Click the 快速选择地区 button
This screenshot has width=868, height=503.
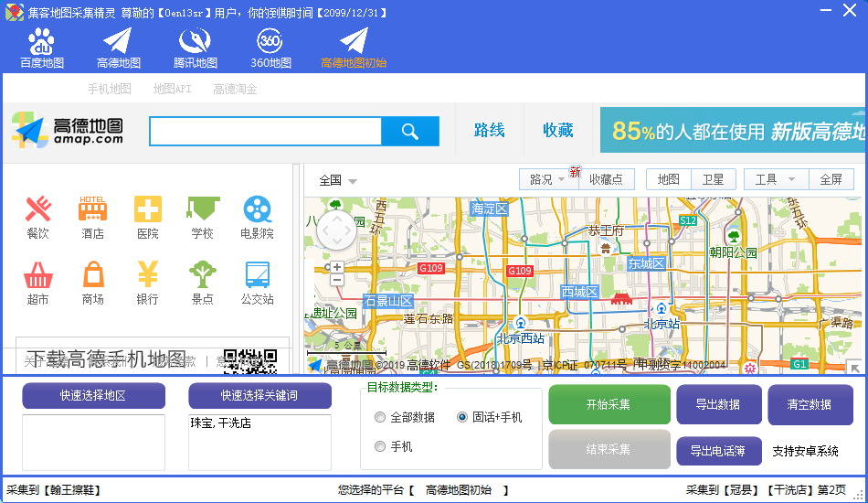93,395
